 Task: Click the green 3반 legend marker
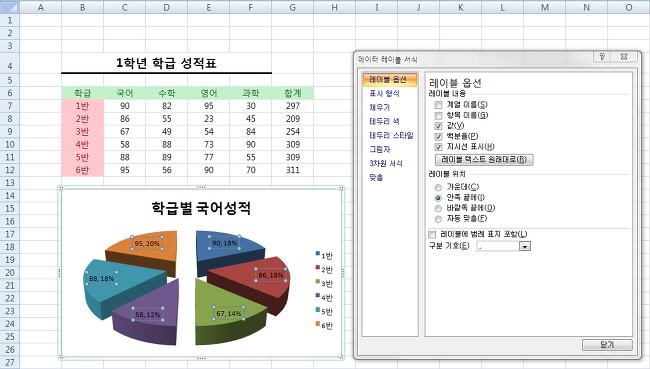click(318, 282)
